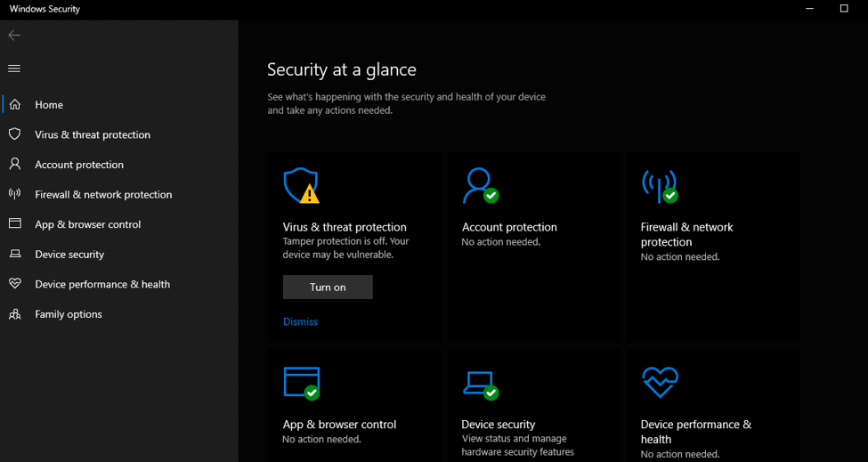Image resolution: width=868 pixels, height=462 pixels.
Task: Click the Account protection tile title
Action: [509, 227]
